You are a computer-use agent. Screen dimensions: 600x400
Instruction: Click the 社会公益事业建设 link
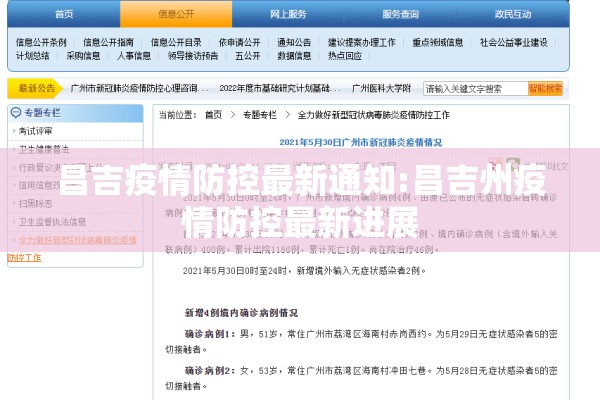tap(514, 42)
